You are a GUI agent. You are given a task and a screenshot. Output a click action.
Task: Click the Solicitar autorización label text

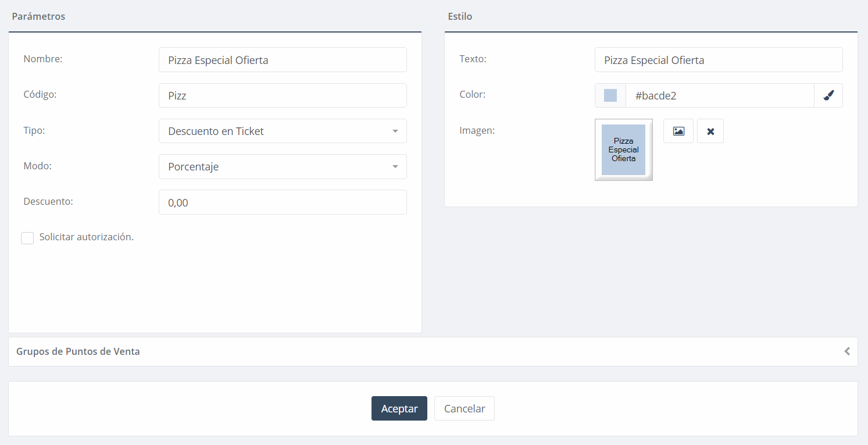[x=86, y=237]
